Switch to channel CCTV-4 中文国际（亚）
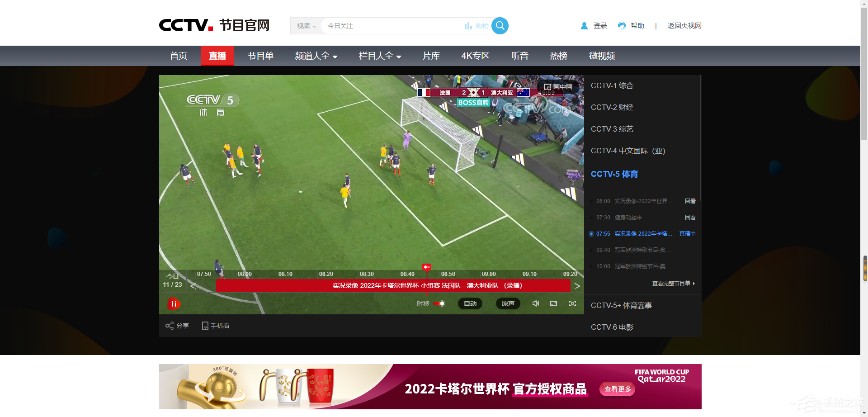The width and height of the screenshot is (868, 417). pos(628,151)
